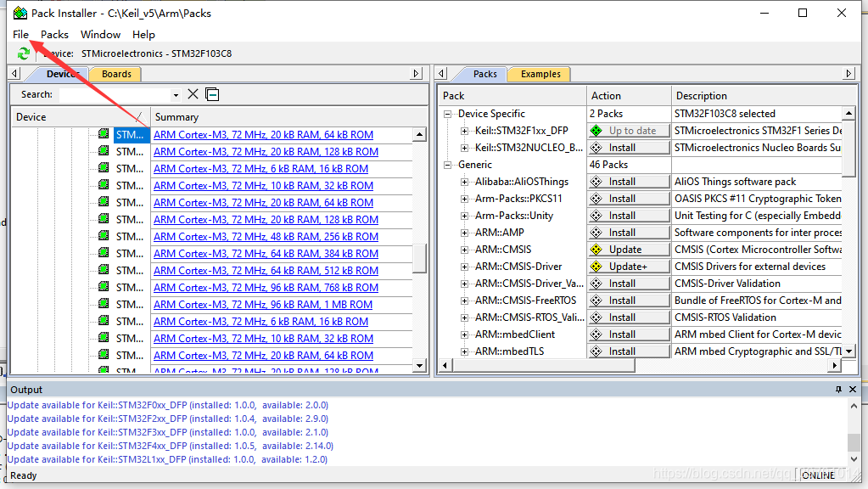Install Alibaba::AliOSThings pack

629,182
